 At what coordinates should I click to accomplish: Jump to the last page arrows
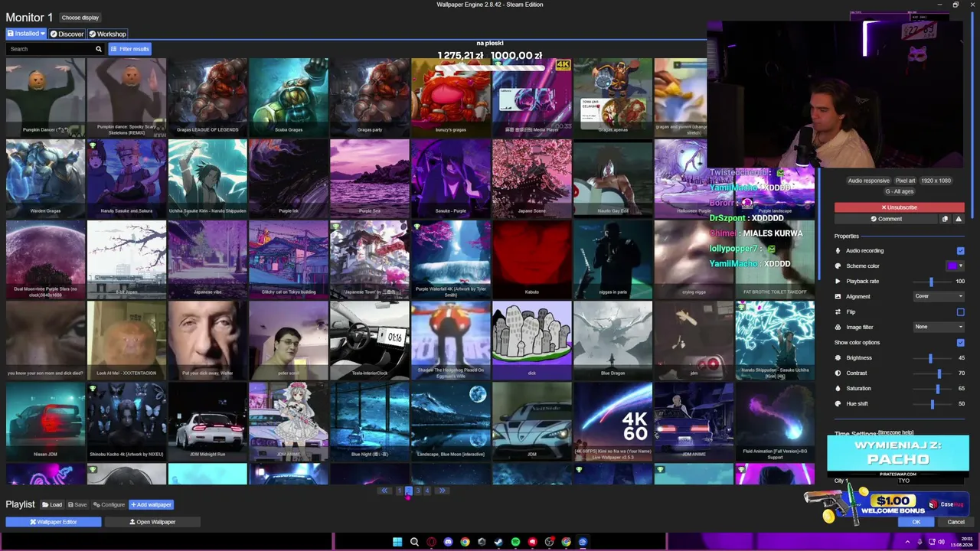pos(442,491)
